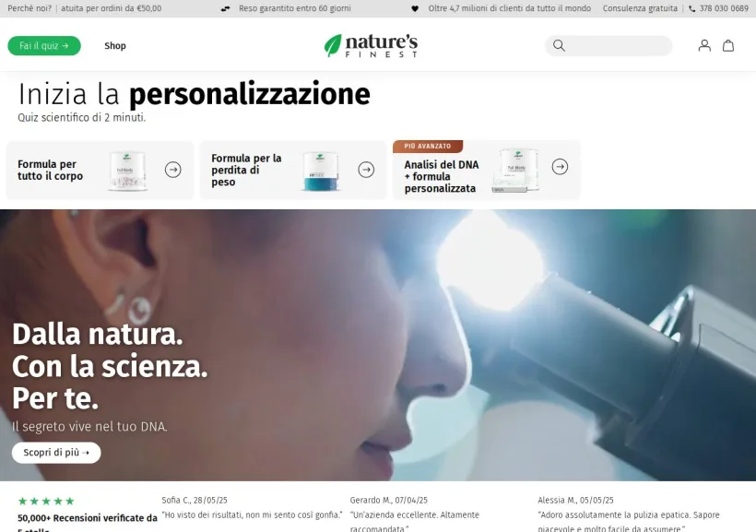Click Inizia la personalizzazione heading
Screen dimensions: 756x532
194,93
